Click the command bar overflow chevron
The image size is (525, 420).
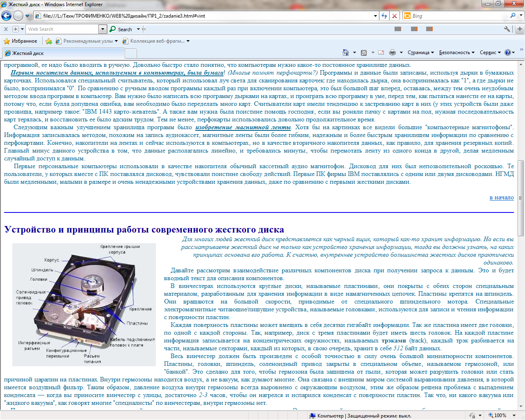pyautogui.click(x=521, y=49)
